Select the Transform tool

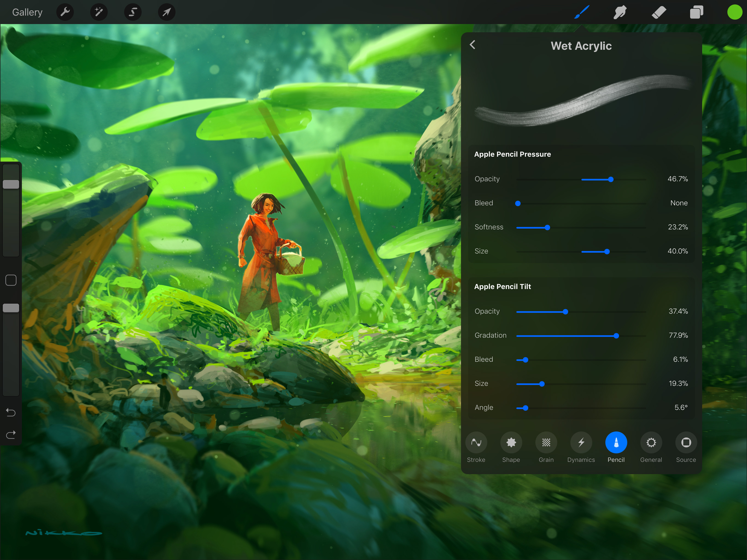click(x=166, y=12)
